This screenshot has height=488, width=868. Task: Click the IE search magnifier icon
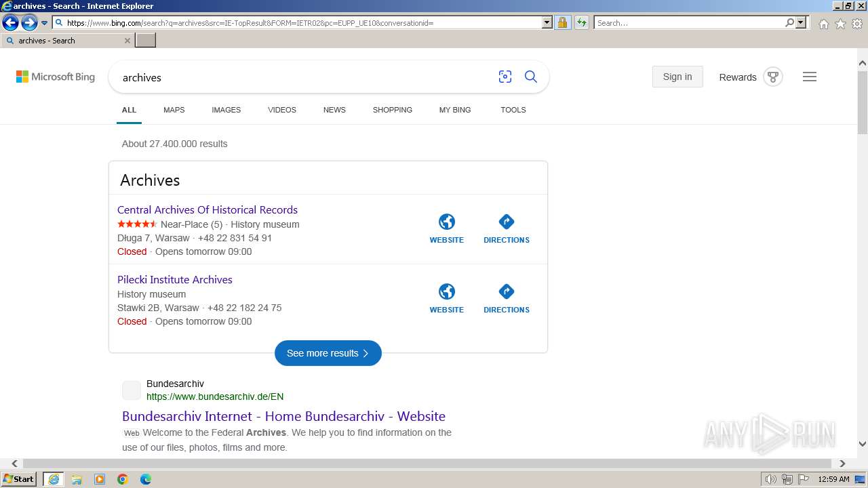coord(789,23)
